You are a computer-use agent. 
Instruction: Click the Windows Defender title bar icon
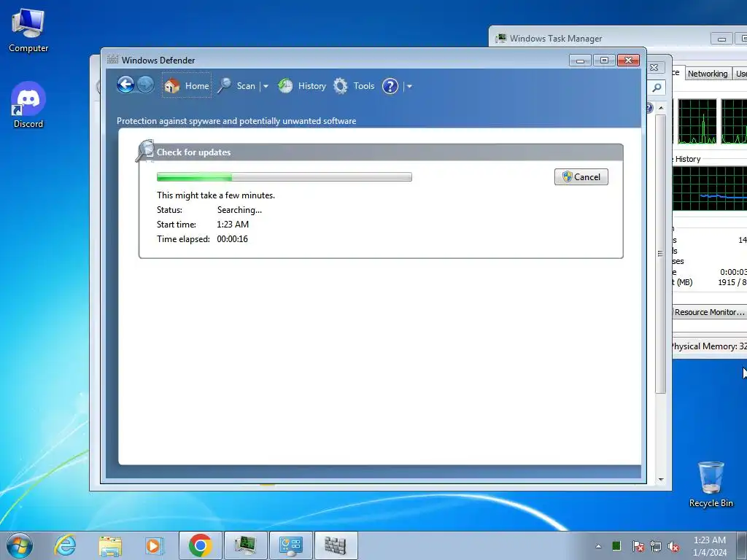[x=112, y=60]
